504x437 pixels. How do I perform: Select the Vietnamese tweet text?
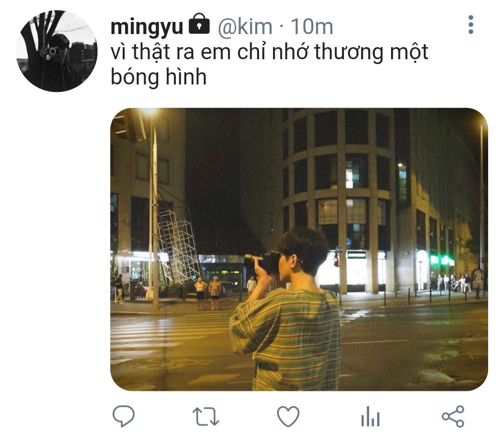[269, 64]
